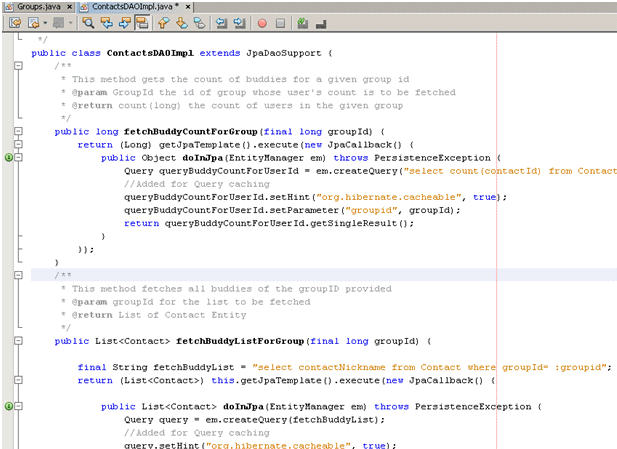Screen dimensions: 617x449
Task: Toggle bookmark on the current line
Action: point(200,23)
